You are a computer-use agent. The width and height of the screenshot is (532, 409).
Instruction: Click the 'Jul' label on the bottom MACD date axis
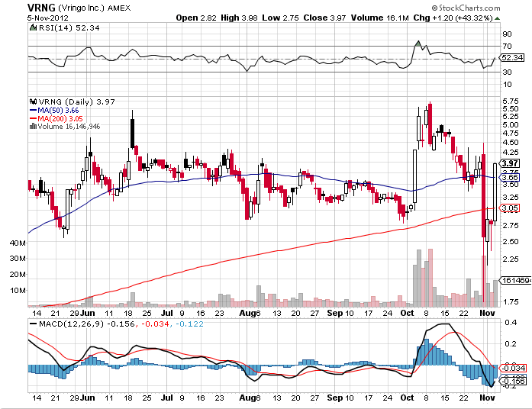(167, 398)
